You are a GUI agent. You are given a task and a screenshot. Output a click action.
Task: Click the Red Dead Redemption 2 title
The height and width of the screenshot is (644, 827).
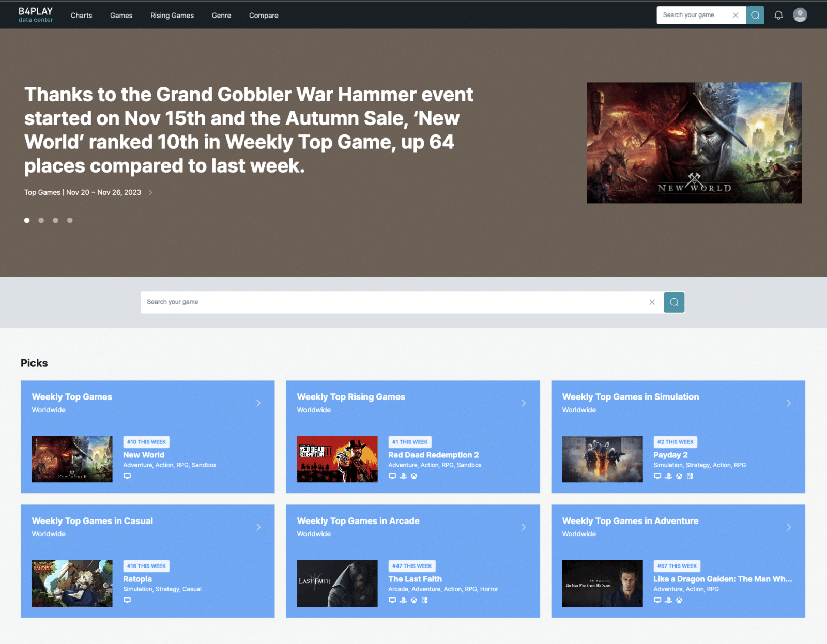[x=434, y=455]
